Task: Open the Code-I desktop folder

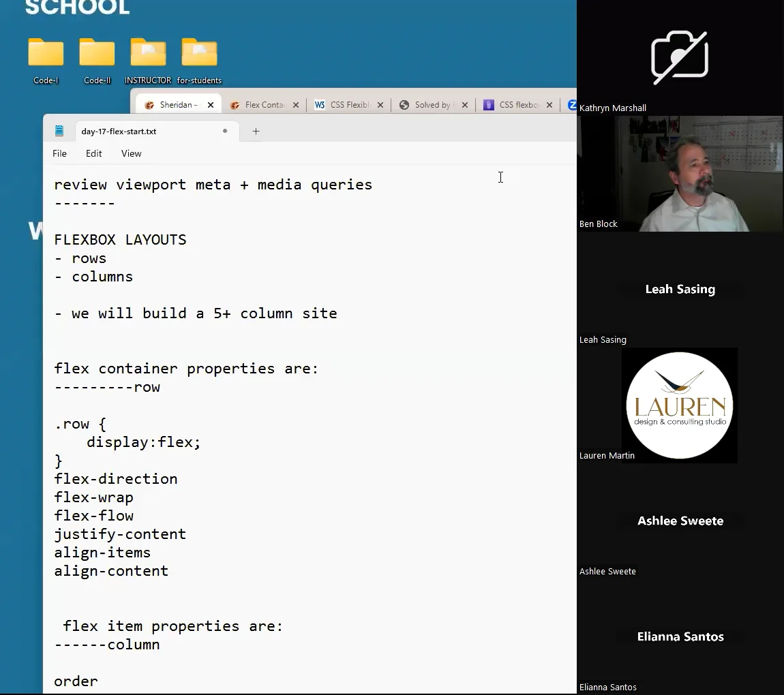Action: 46,61
